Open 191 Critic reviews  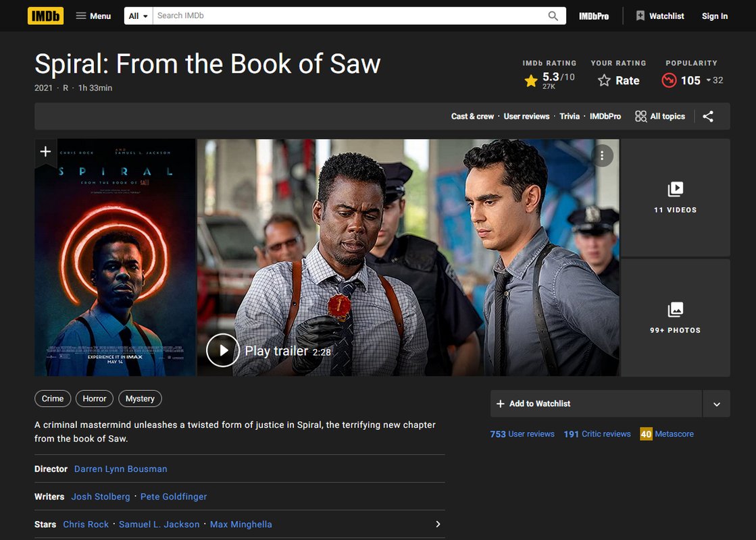(x=597, y=434)
